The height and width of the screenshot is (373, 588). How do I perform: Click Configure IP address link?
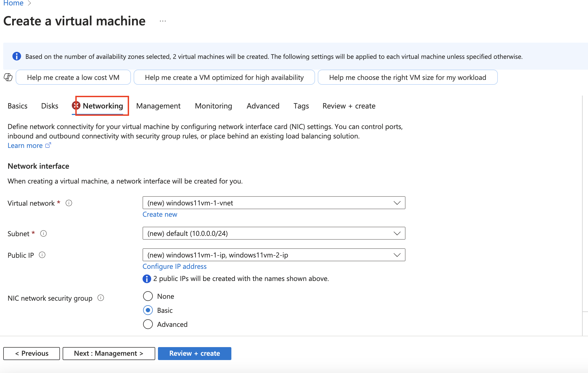174,266
